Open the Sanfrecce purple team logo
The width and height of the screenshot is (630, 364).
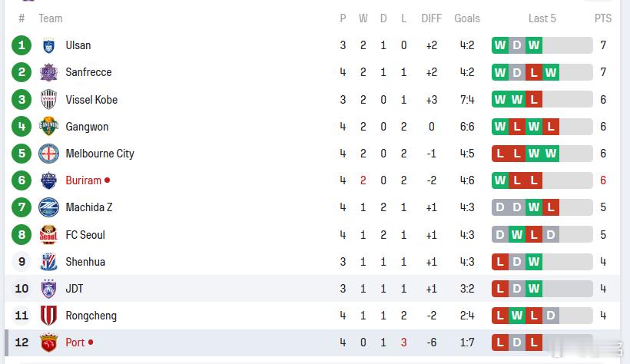click(x=48, y=72)
